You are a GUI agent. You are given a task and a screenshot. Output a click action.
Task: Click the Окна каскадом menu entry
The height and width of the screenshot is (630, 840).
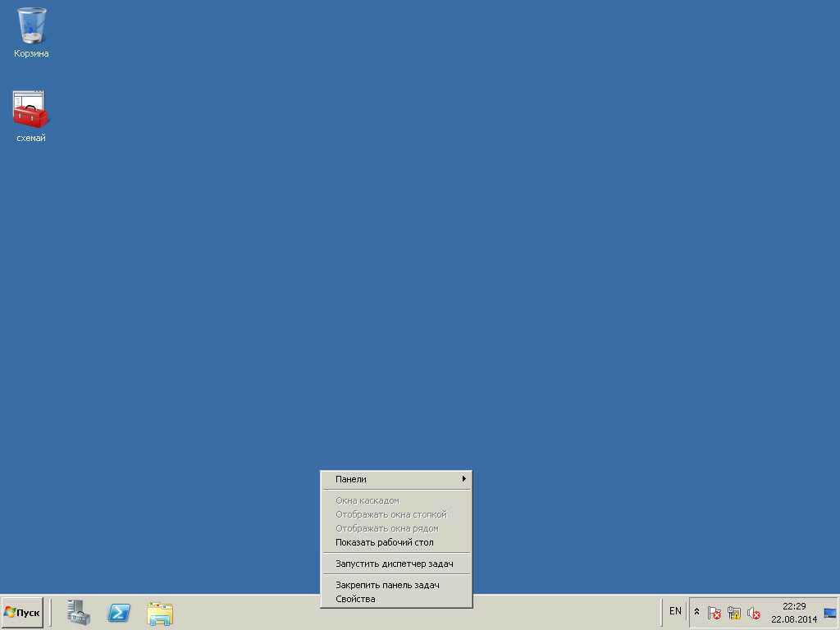367,500
